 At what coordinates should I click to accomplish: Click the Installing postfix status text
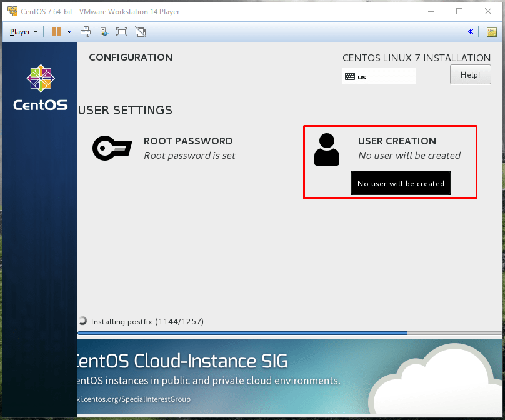[147, 322]
